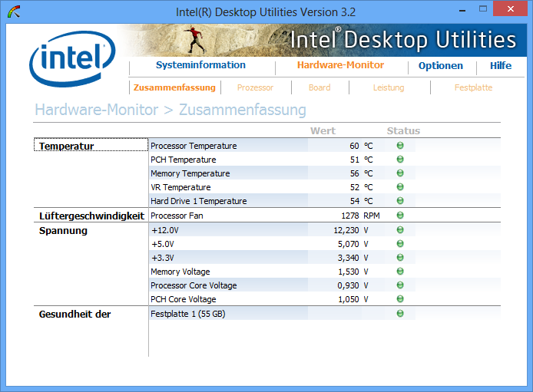
Task: Select the Lüftergeschwindigkeit category
Action: click(x=91, y=216)
